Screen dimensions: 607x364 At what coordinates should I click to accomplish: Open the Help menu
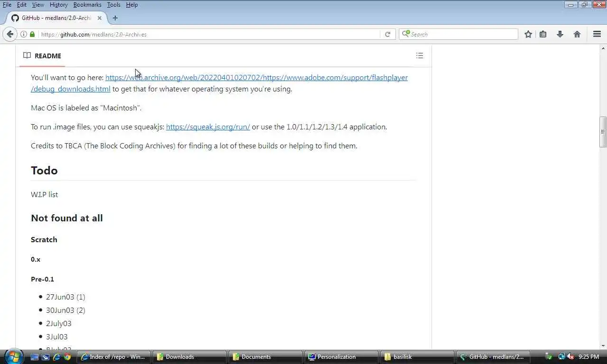click(x=132, y=5)
